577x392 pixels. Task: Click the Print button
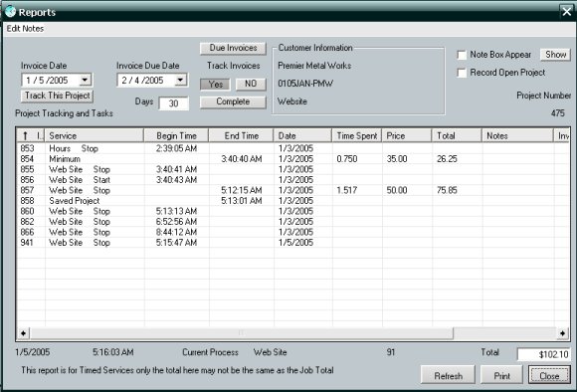502,375
